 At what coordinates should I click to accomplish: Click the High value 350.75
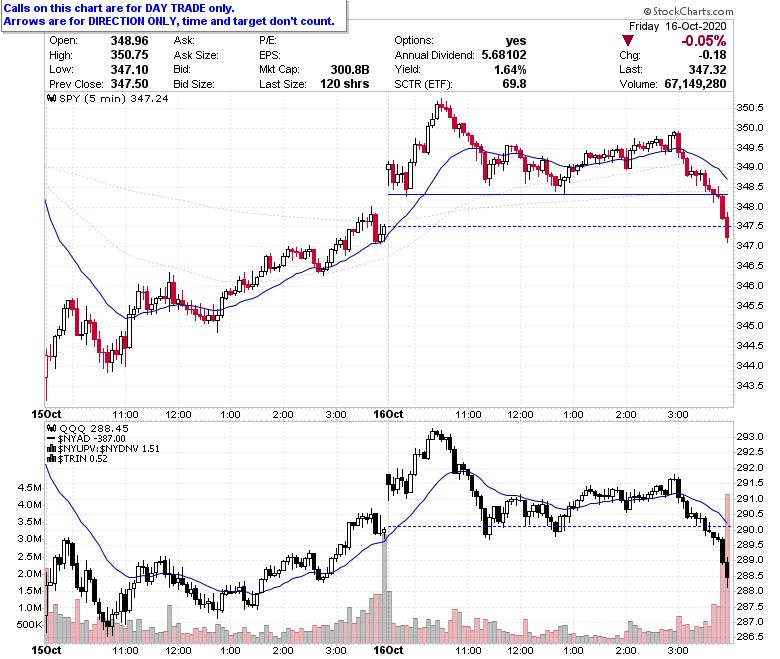pyautogui.click(x=129, y=55)
